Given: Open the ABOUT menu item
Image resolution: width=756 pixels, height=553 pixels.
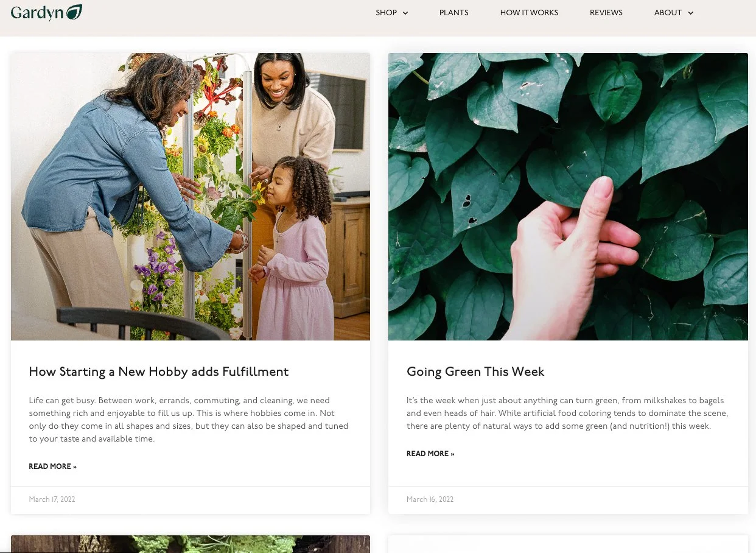Looking at the screenshot, I should [x=668, y=13].
